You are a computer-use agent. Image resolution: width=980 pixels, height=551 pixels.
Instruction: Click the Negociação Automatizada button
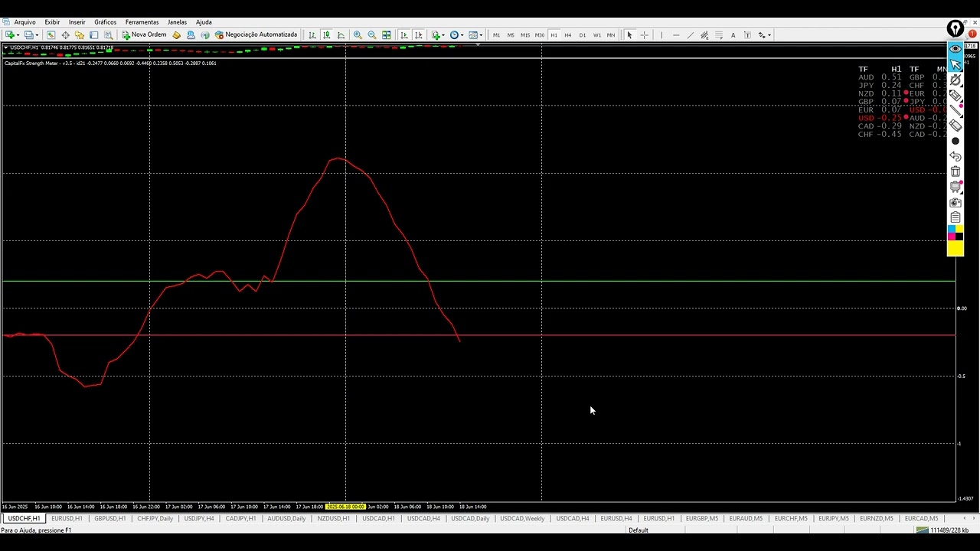click(x=256, y=34)
